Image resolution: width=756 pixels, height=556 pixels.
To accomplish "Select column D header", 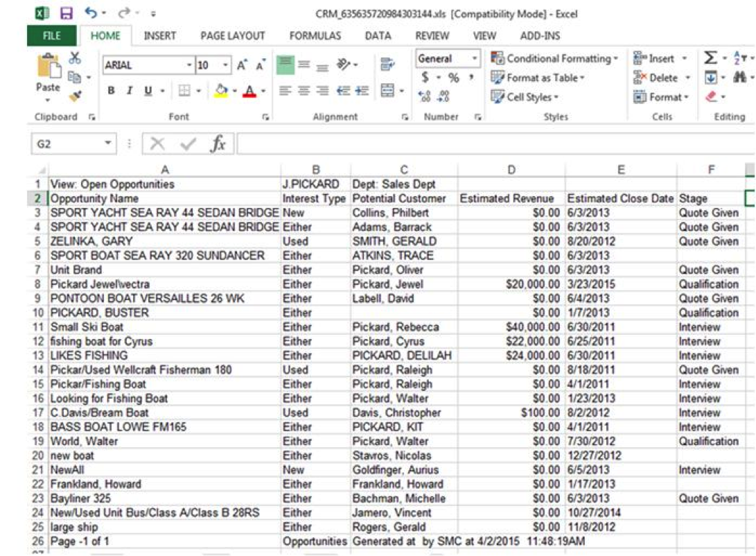I will click(511, 170).
